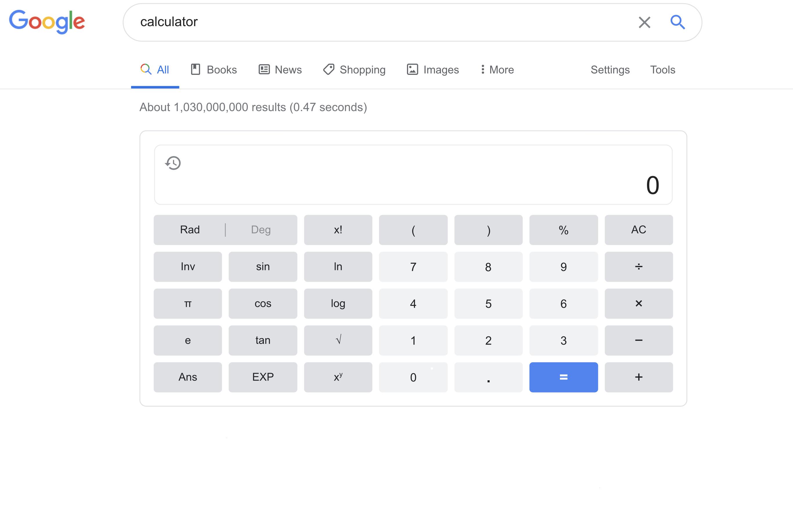Toggle inverse functions with Inv
The image size is (793, 532).
point(188,267)
